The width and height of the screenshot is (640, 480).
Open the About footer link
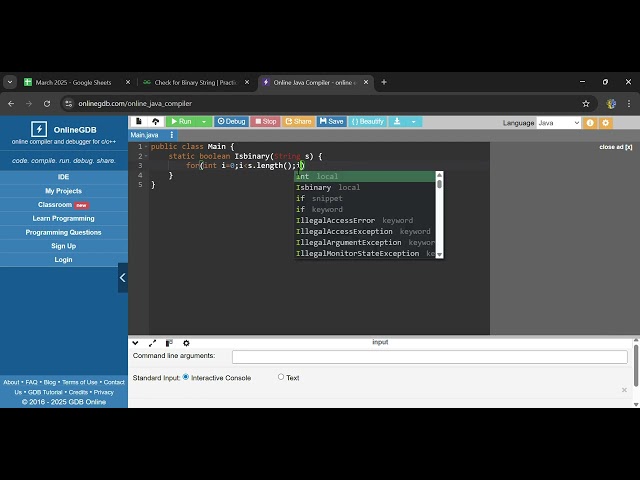click(x=11, y=382)
